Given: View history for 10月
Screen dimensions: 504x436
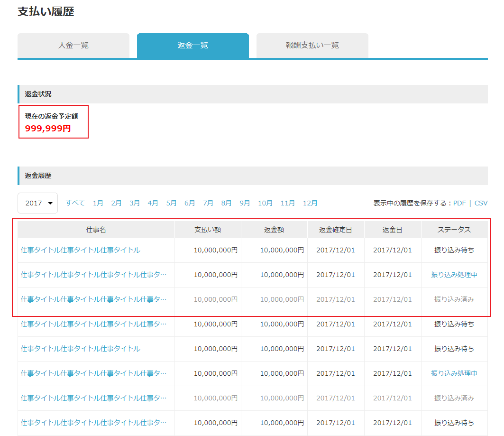Looking at the screenshot, I should point(265,203).
